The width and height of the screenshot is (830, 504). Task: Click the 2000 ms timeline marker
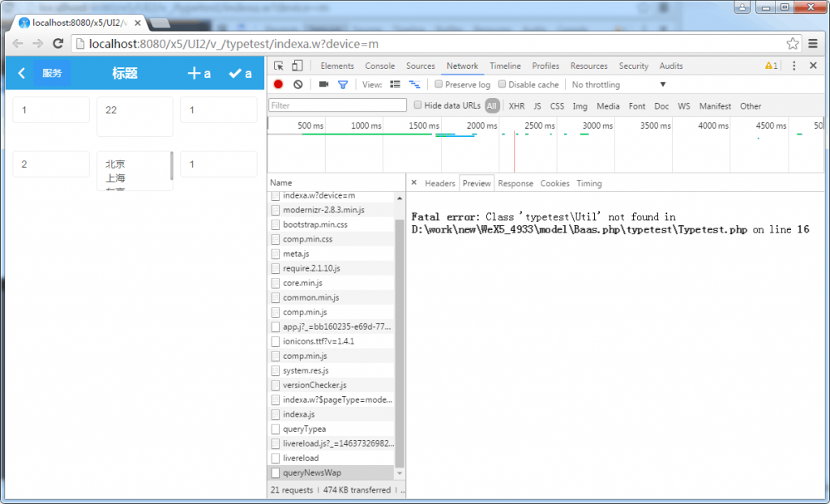pos(482,126)
